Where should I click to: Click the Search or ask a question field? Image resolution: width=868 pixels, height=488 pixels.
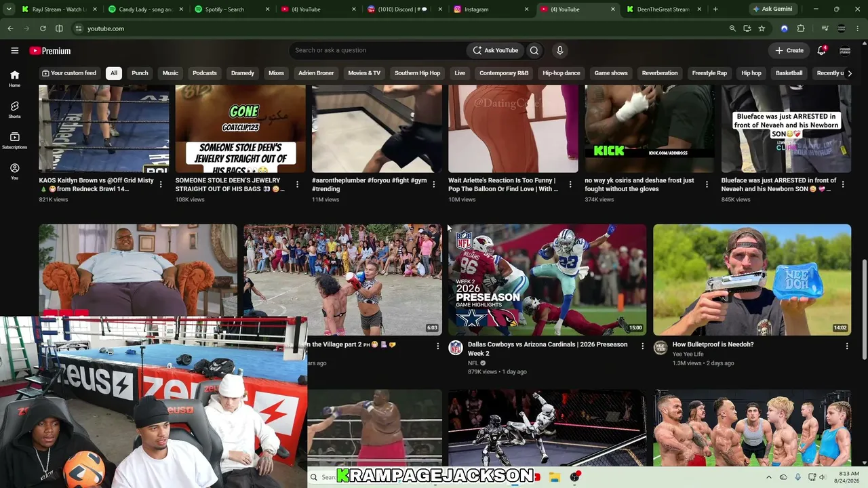[378, 50]
